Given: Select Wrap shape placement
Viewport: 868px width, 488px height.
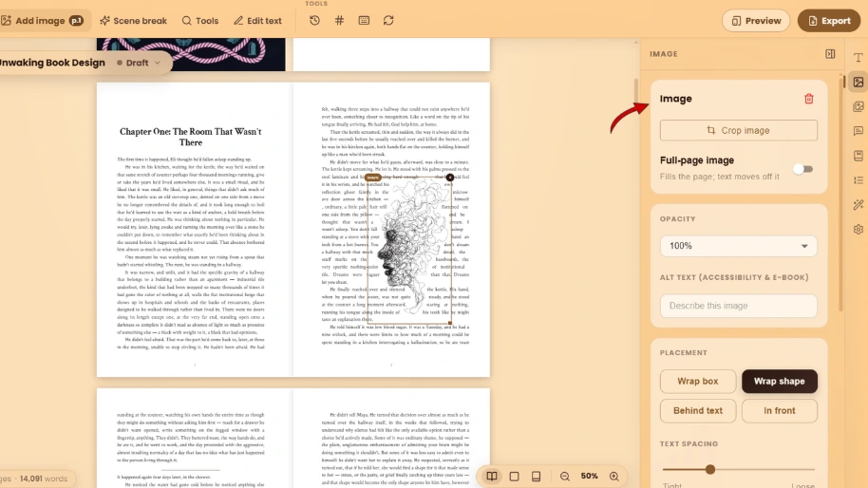Looking at the screenshot, I should (779, 382).
